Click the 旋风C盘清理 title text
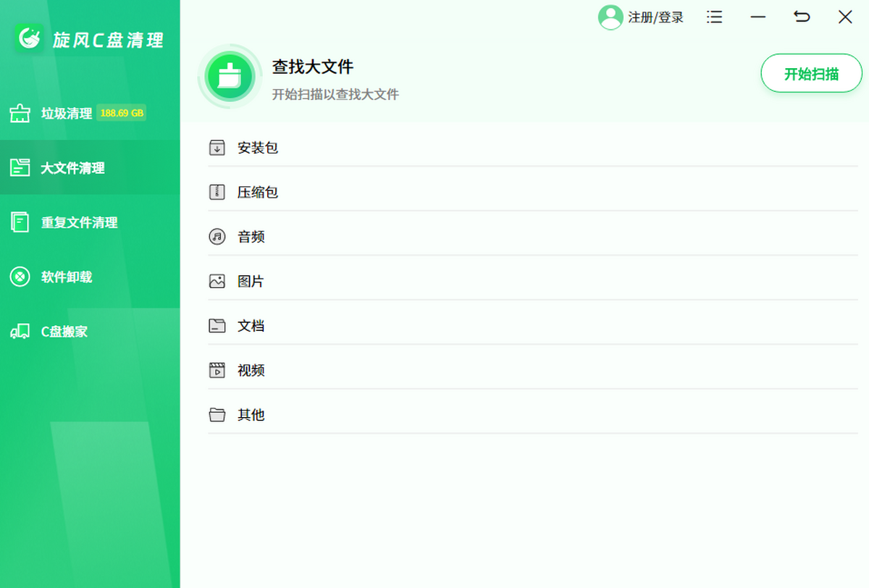869x588 pixels. point(109,40)
